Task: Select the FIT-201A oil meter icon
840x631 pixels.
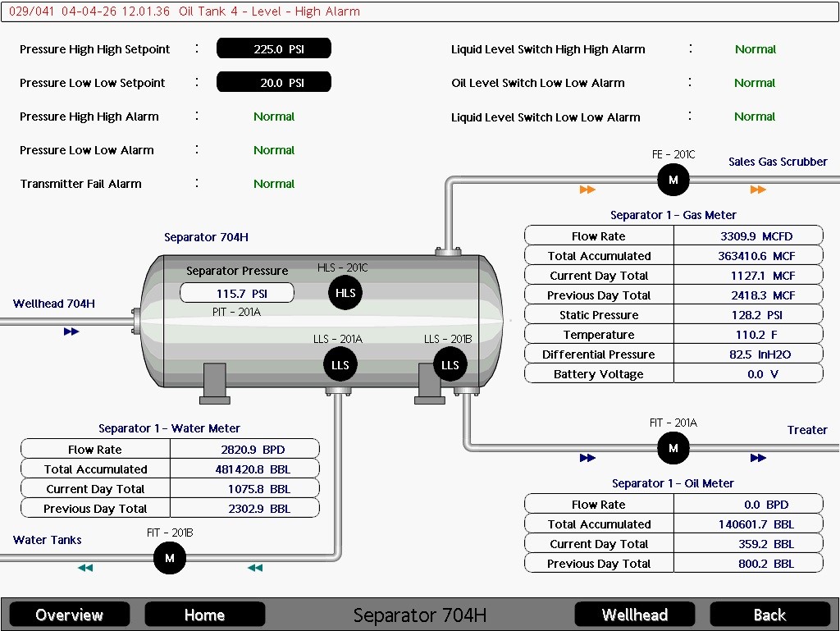Action: pos(673,448)
